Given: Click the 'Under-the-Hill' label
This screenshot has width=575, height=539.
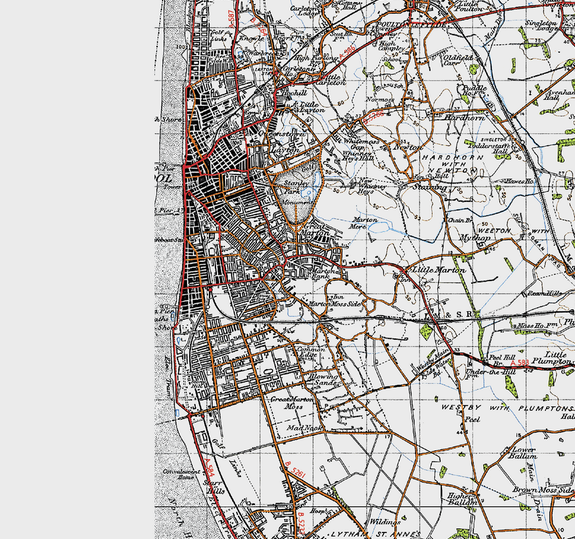Looking at the screenshot, I should point(491,372).
